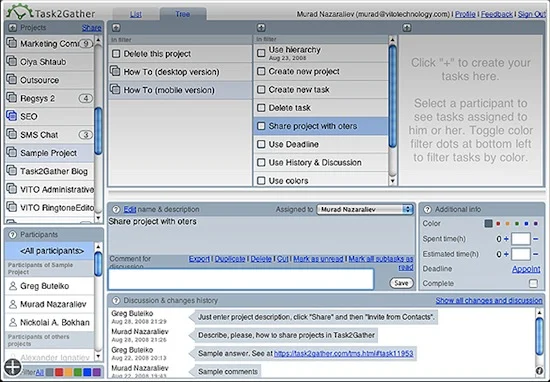Pick the red task color dot
Screen dimensions: 550x382
click(498, 223)
